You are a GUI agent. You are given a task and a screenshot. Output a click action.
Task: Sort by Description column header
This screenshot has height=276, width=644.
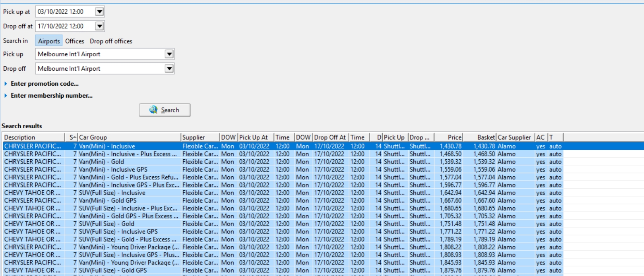[x=33, y=137]
